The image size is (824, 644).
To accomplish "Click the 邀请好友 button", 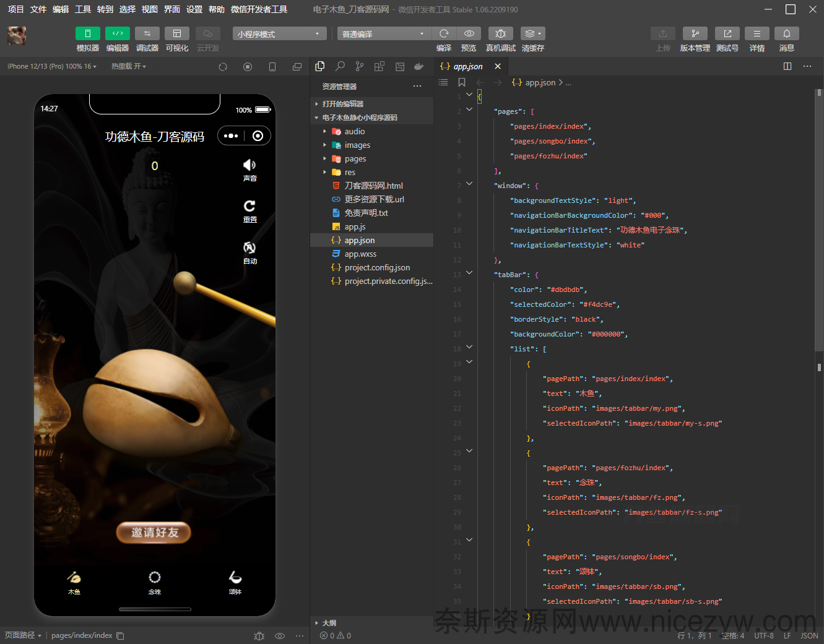I will [x=154, y=532].
